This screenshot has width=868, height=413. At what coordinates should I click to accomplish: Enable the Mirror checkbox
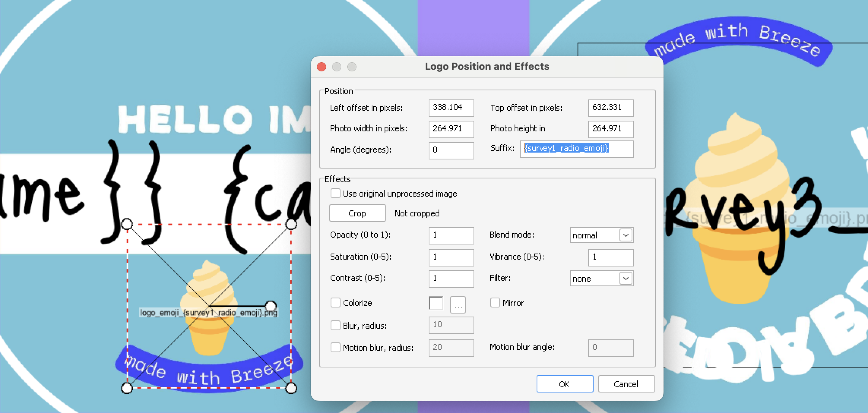(495, 303)
